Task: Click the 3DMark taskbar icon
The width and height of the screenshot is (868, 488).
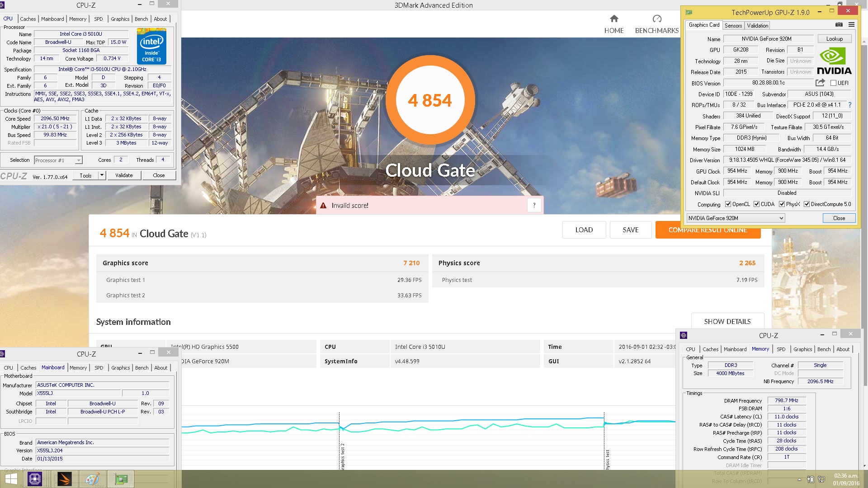Action: pos(64,479)
